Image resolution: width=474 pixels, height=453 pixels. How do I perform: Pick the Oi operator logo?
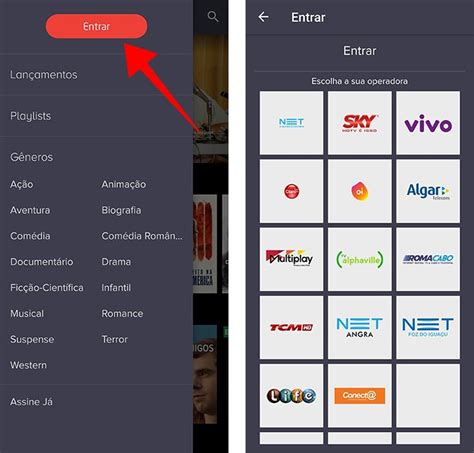[360, 191]
